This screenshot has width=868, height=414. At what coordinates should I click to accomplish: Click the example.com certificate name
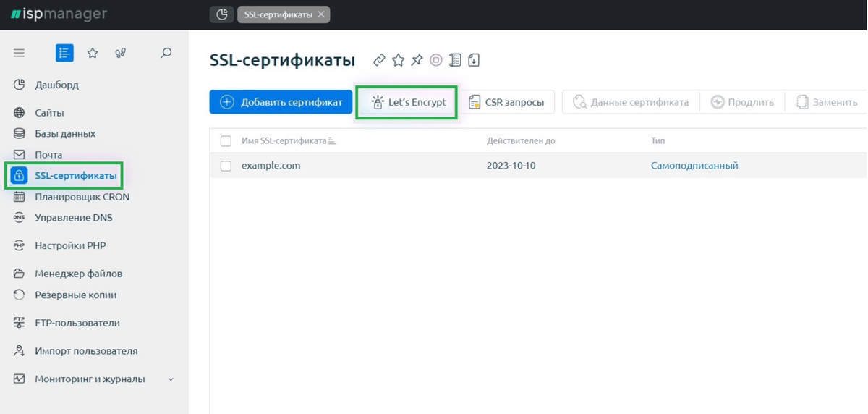271,166
